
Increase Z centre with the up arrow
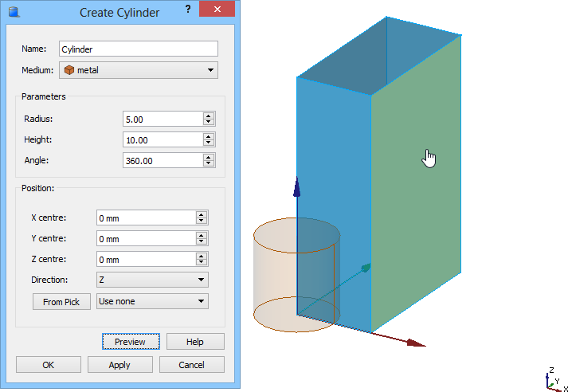click(x=202, y=256)
